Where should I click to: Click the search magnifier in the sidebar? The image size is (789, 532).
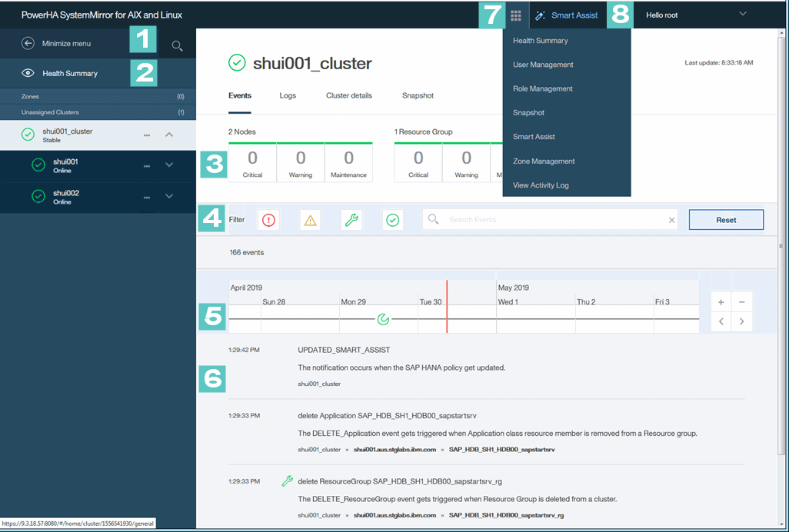coord(177,45)
